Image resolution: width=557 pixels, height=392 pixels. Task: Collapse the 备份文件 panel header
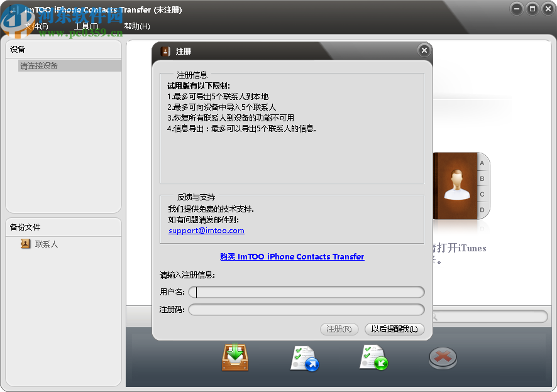pos(25,227)
